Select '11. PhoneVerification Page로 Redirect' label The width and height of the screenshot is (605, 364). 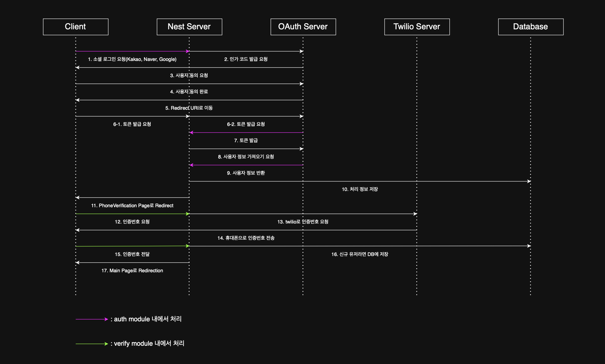[132, 206]
